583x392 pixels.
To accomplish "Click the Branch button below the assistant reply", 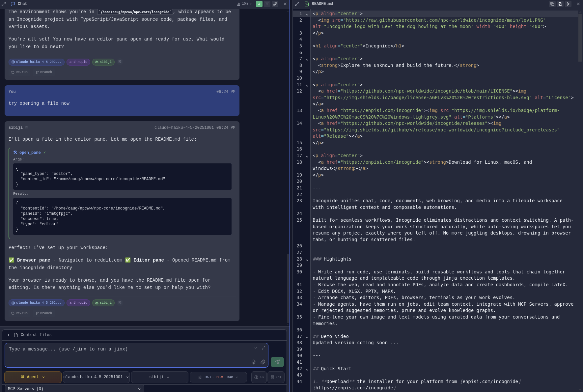I will click(43, 313).
